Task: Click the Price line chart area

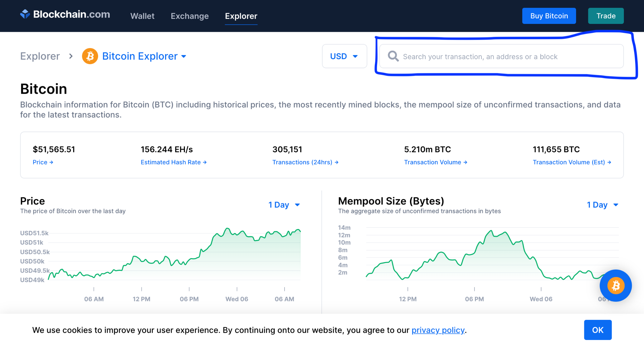Action: click(x=175, y=254)
